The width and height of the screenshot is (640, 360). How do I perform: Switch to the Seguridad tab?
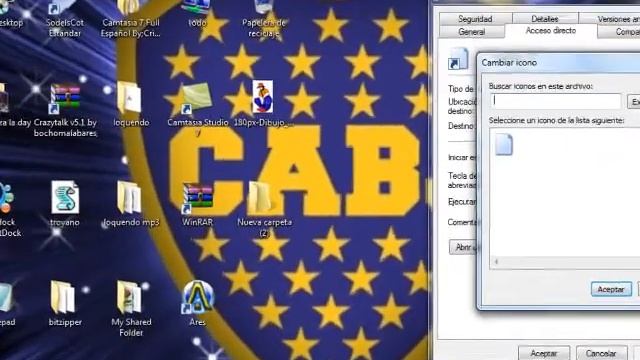point(475,19)
